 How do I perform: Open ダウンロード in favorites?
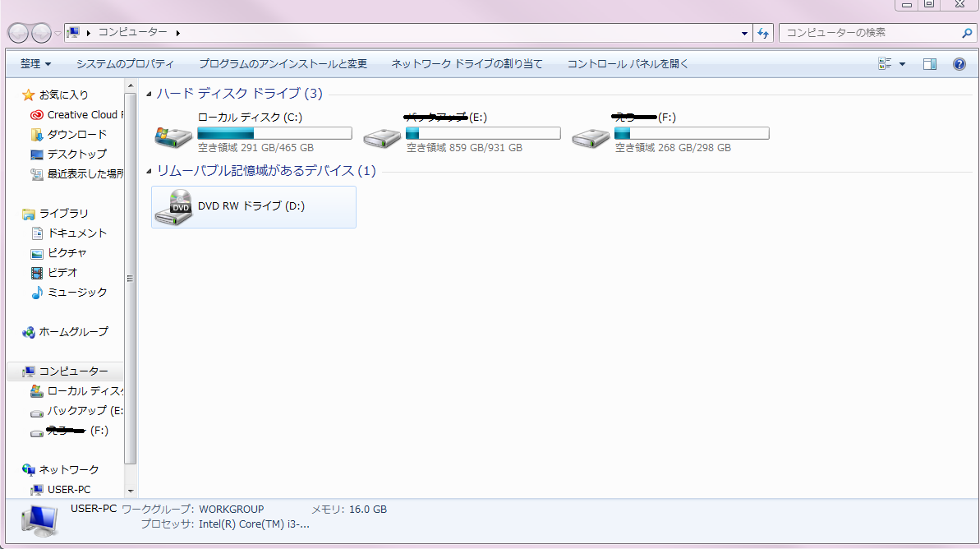click(69, 135)
